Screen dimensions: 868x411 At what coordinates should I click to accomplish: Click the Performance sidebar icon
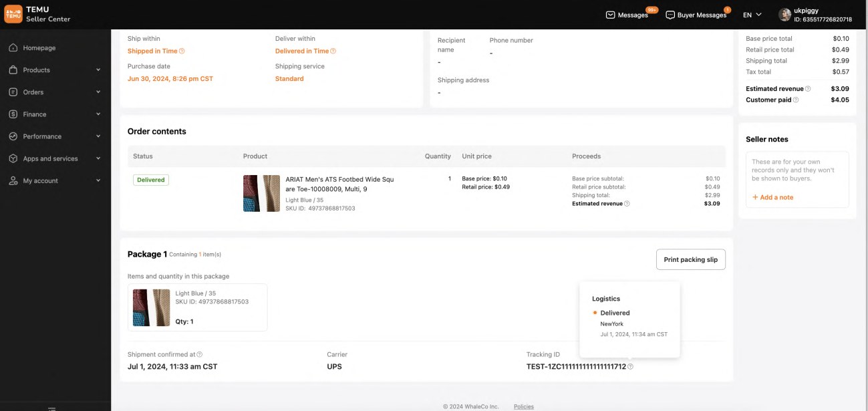[x=14, y=136]
